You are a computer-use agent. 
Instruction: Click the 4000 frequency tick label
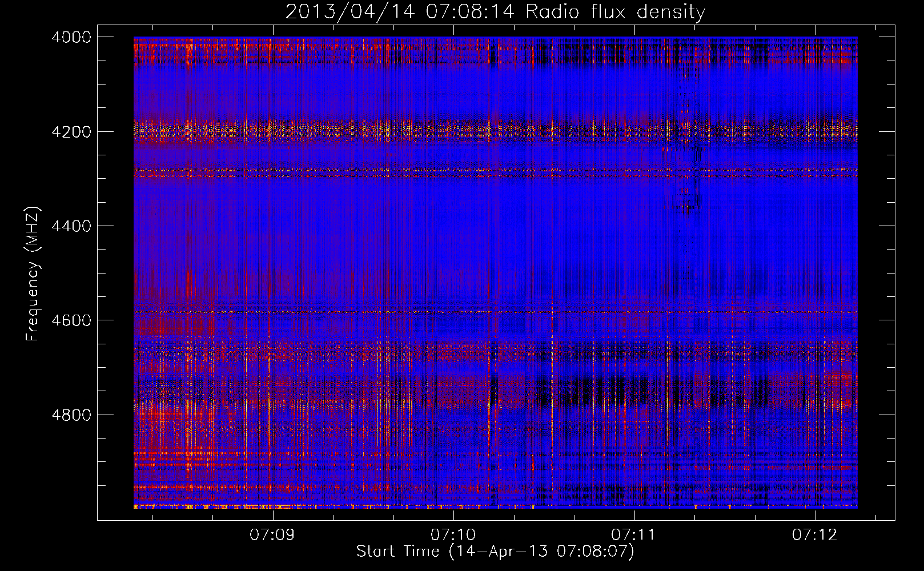(x=71, y=37)
